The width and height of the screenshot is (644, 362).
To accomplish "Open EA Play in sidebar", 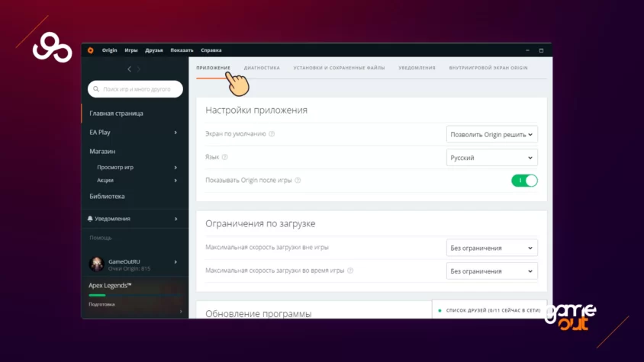I will point(100,132).
